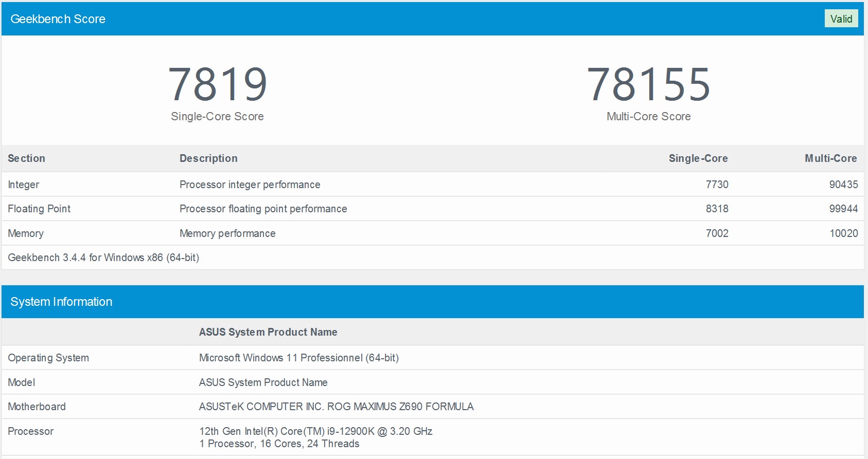Click the Operating System label
This screenshot has height=459, width=868.
tap(48, 358)
